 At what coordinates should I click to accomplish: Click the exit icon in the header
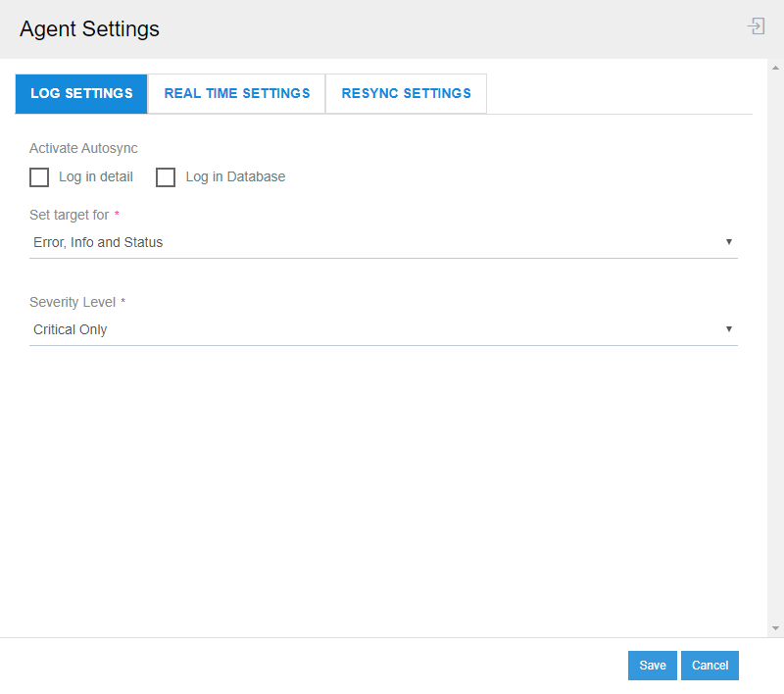click(756, 26)
